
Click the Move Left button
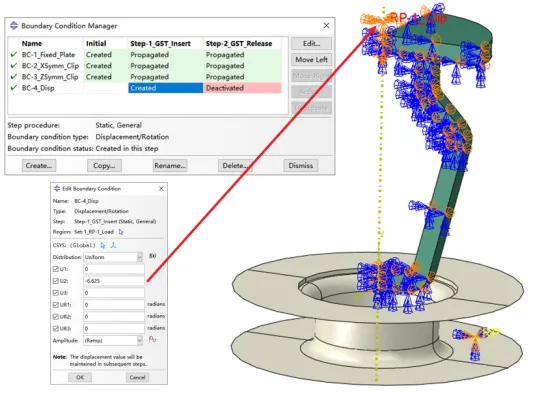coord(311,60)
